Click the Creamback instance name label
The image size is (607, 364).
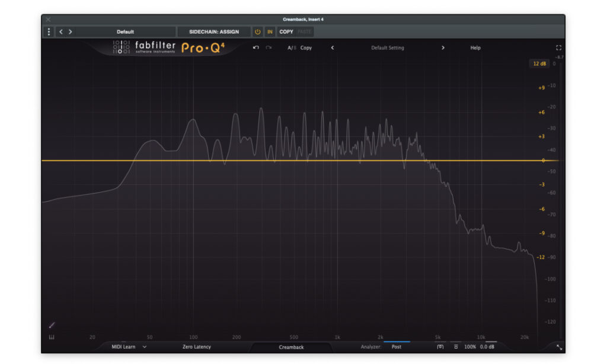[291, 347]
